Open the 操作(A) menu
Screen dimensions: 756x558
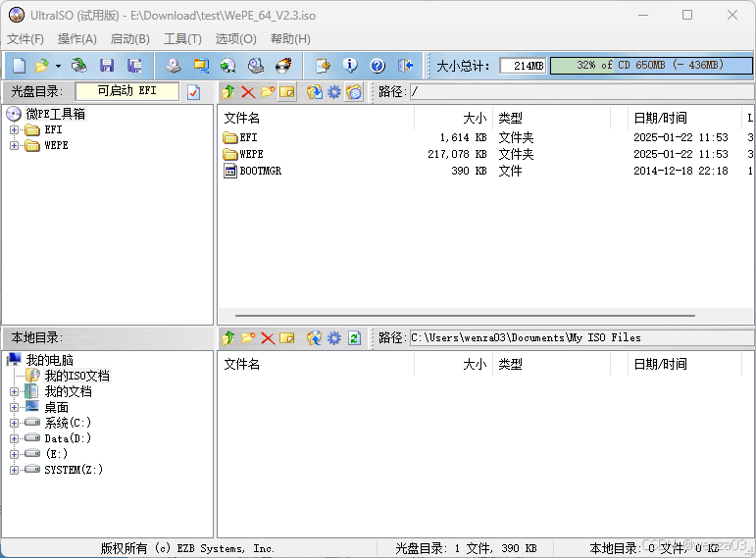point(77,39)
